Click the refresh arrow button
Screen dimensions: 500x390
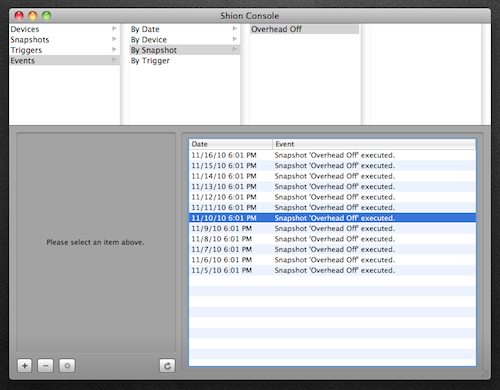167,366
